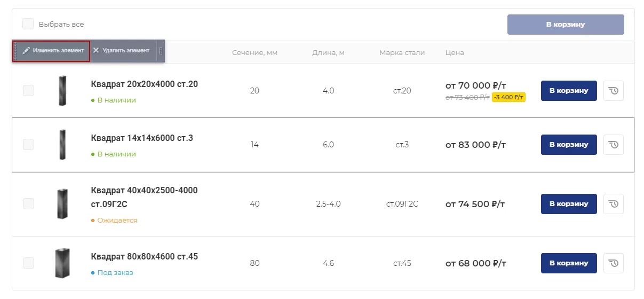Open the Квадрат 40x40x2500-4000 ст.09Г2С product link

(x=144, y=197)
